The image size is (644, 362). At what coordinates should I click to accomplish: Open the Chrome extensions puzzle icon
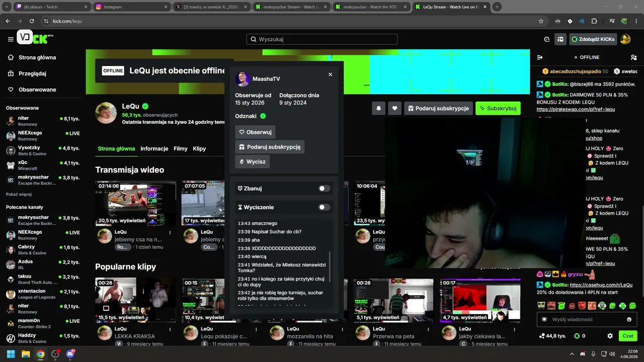[594, 21]
